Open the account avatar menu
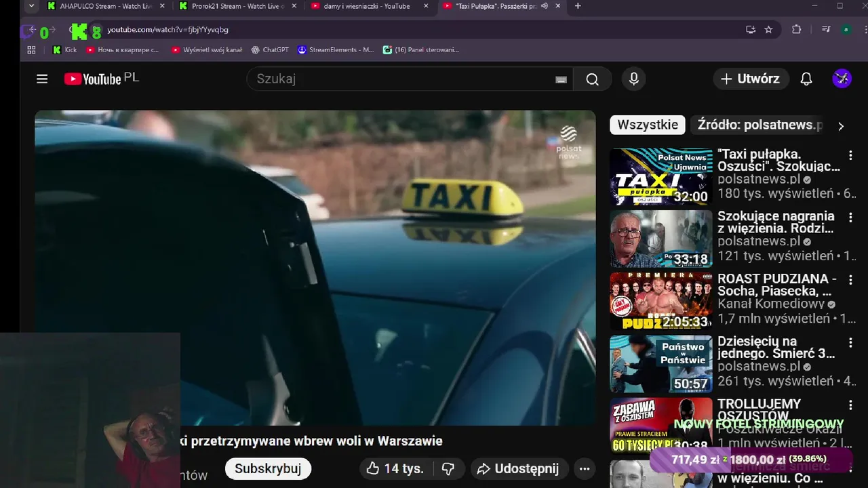Viewport: 868px width, 488px height. [x=842, y=79]
